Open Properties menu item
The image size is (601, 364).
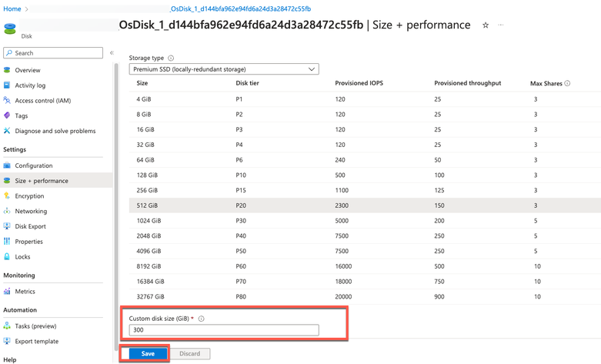coord(28,242)
